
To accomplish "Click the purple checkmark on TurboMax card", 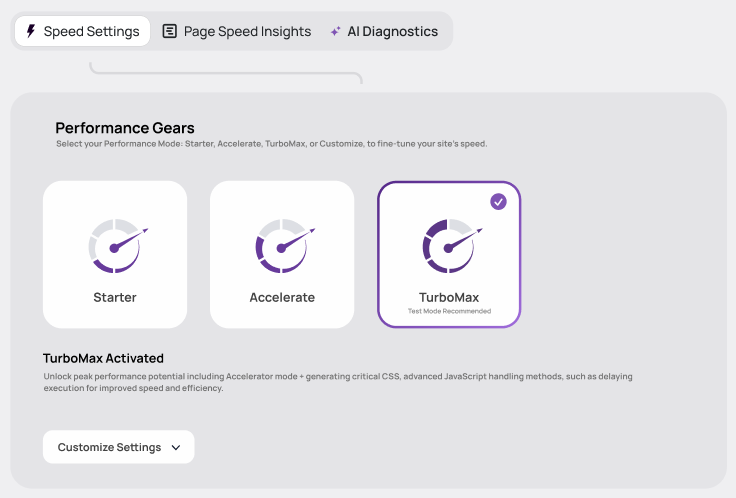I will pos(498,202).
